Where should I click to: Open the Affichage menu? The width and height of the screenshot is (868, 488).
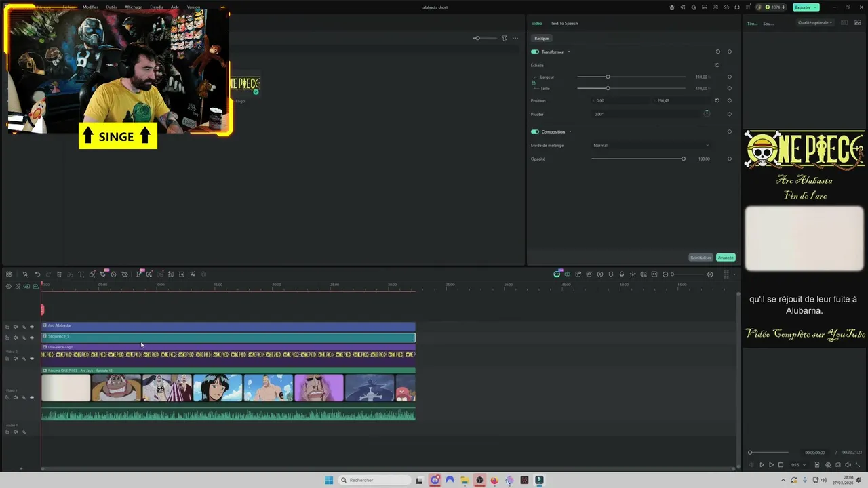(x=134, y=7)
